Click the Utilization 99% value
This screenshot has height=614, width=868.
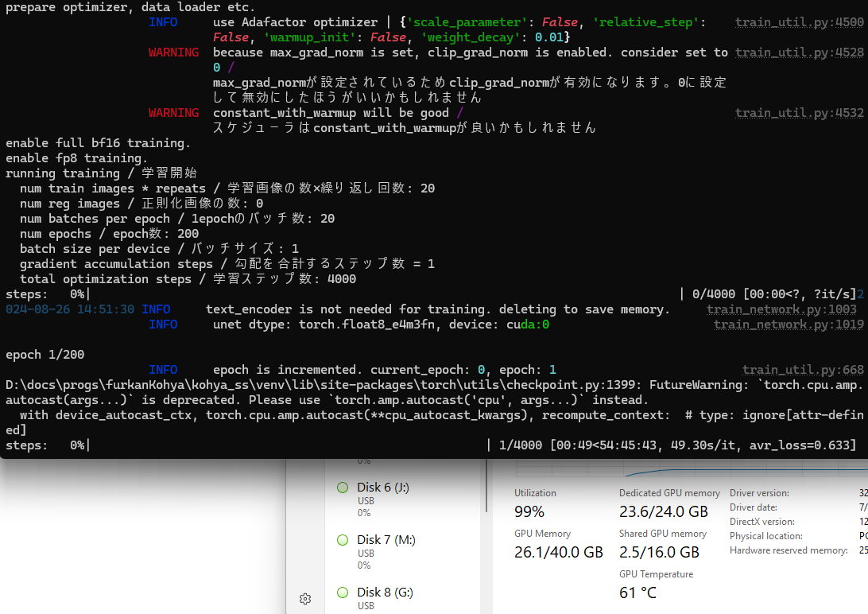pyautogui.click(x=529, y=511)
